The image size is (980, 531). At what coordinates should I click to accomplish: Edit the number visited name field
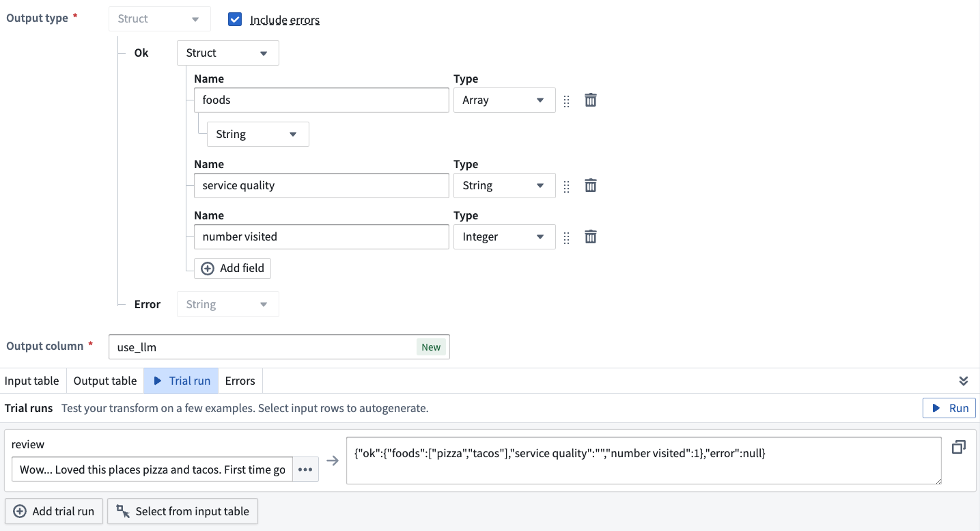pos(322,237)
